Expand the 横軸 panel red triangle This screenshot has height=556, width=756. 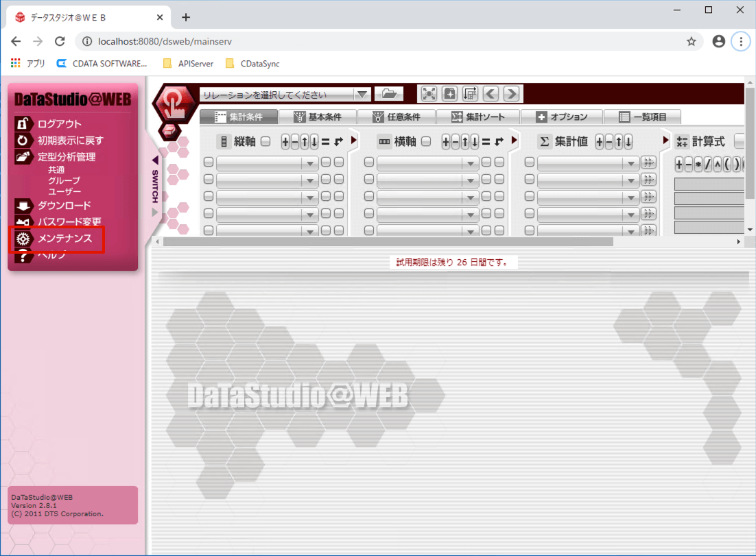pyautogui.click(x=515, y=141)
